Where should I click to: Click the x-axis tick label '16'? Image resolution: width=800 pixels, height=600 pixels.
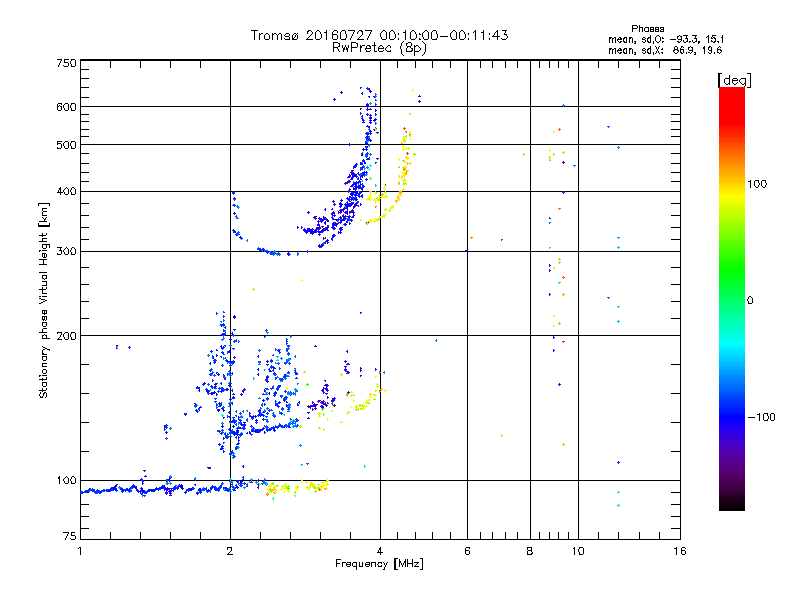(x=680, y=551)
